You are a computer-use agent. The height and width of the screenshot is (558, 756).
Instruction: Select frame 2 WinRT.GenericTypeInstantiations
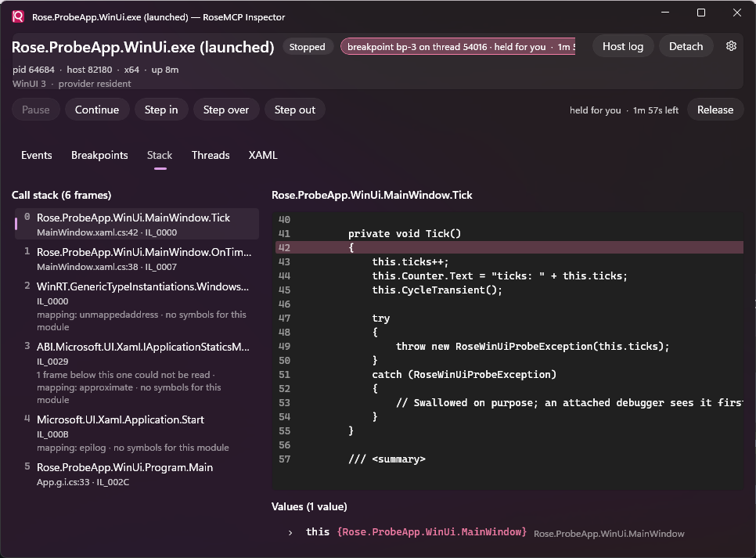(137, 306)
